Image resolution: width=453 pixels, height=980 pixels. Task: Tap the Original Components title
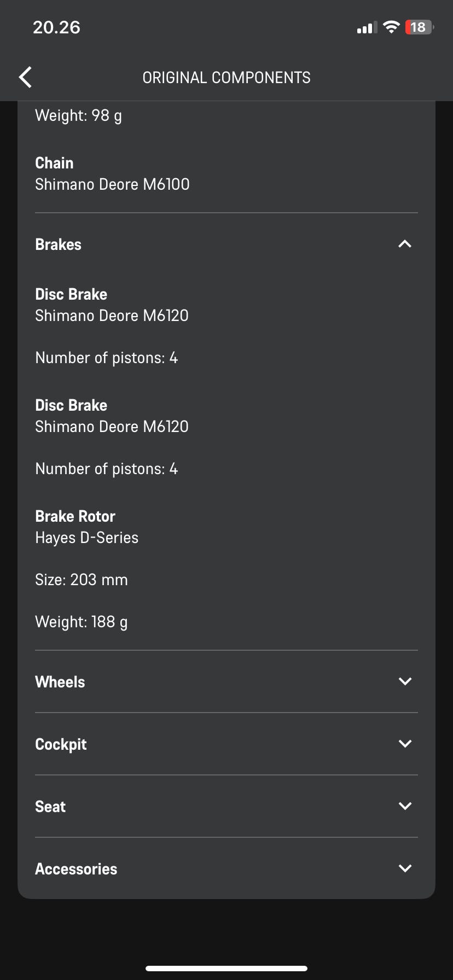(x=226, y=78)
